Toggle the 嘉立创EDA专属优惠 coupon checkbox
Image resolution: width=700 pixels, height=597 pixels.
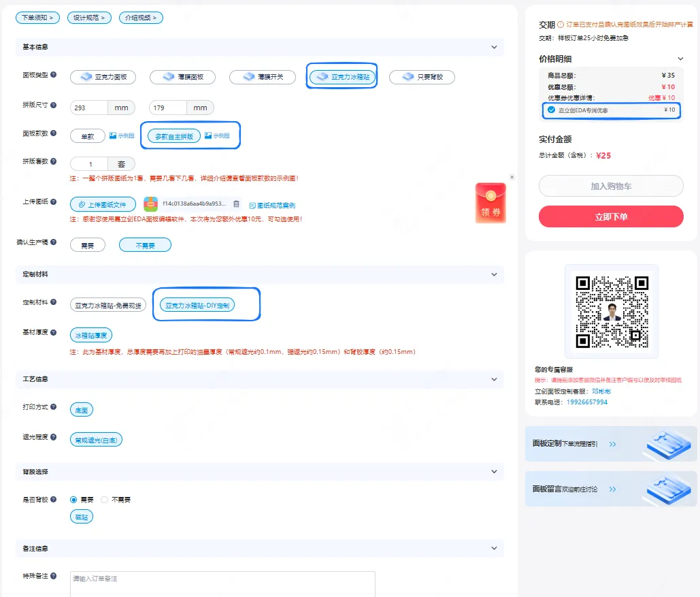(x=551, y=110)
